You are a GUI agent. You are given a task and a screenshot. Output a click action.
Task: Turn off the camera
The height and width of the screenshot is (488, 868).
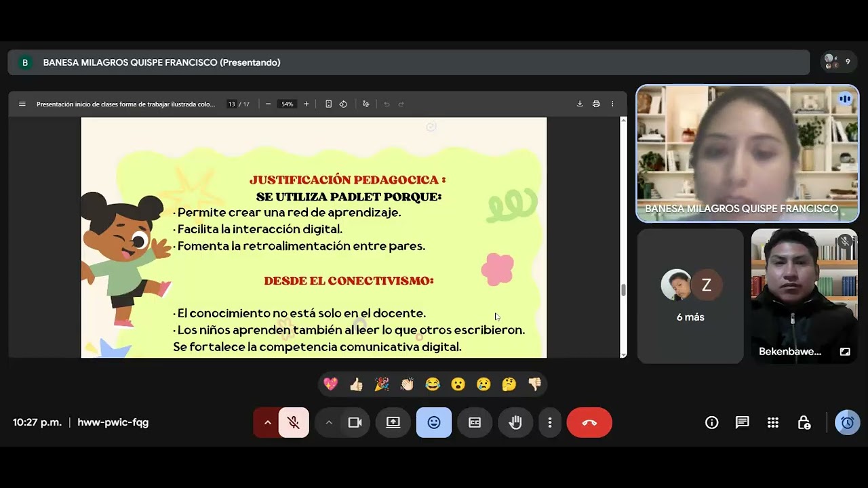(355, 422)
